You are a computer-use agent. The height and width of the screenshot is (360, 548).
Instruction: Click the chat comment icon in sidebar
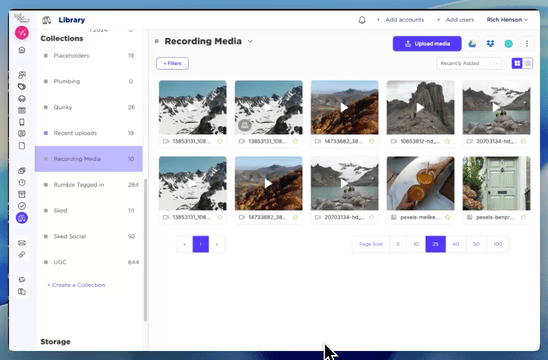pos(22,134)
